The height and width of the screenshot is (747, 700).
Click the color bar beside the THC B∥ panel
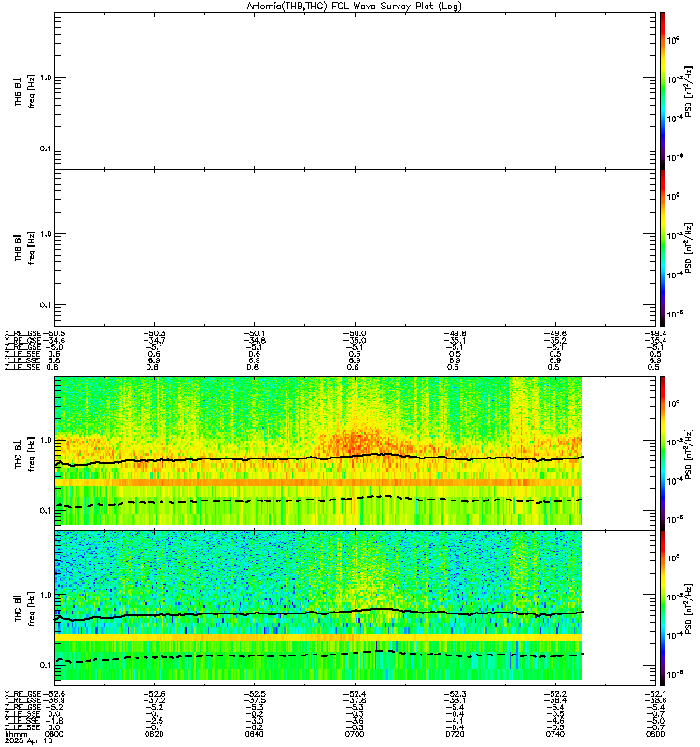point(663,609)
